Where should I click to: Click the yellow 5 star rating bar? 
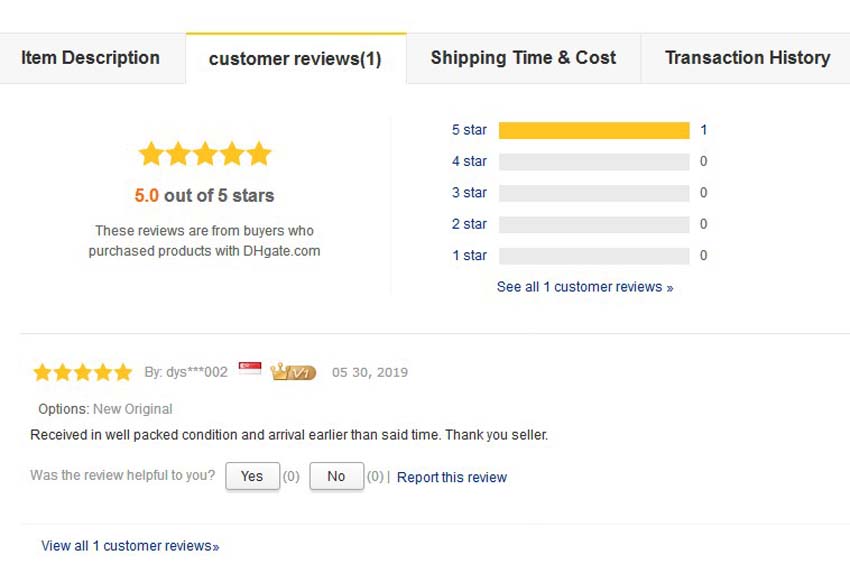pos(594,130)
